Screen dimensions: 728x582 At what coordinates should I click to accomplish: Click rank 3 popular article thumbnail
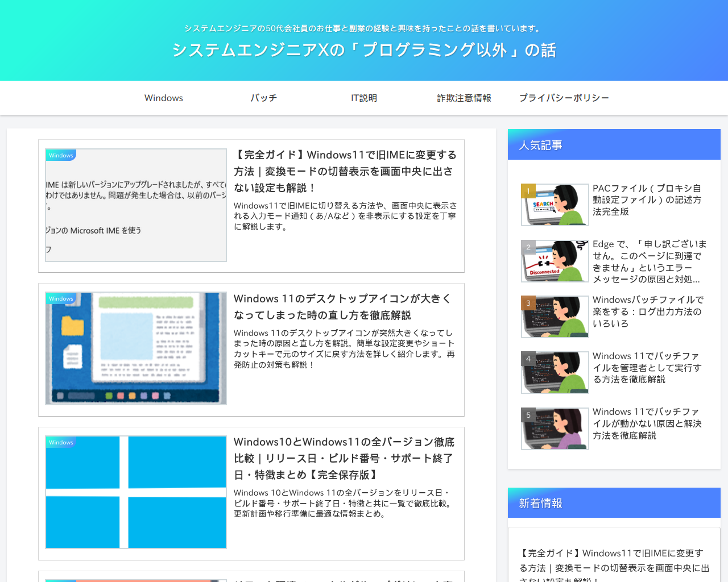(555, 317)
